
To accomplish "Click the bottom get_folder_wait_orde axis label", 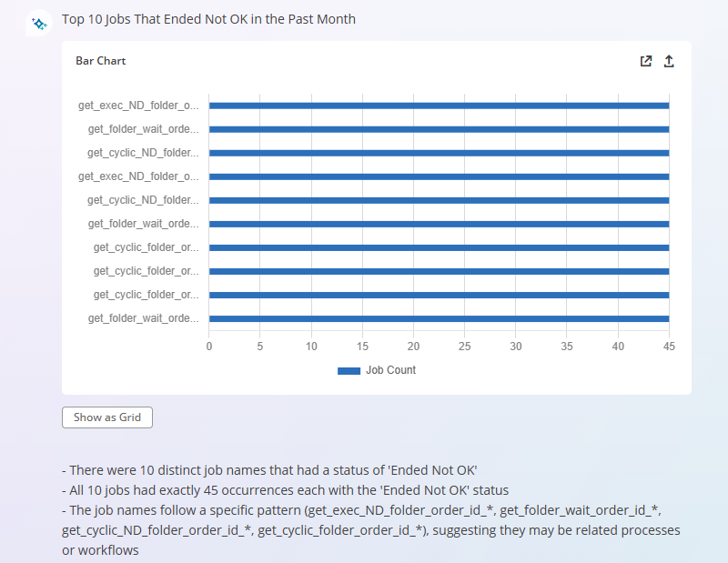I will click(143, 318).
